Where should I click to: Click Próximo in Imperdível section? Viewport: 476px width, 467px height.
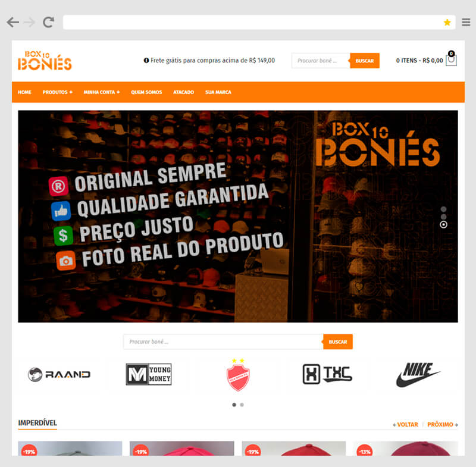(x=442, y=425)
